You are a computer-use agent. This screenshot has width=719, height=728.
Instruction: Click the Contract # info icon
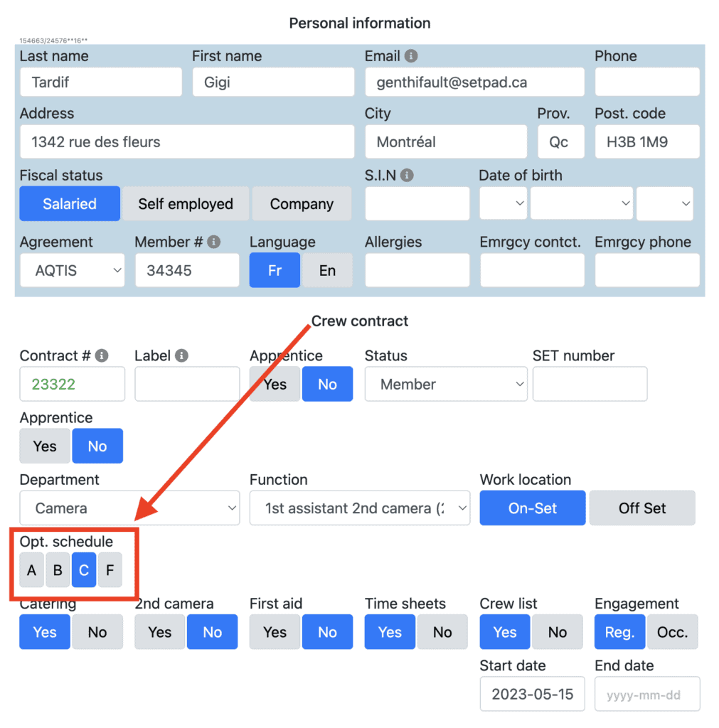pos(102,355)
